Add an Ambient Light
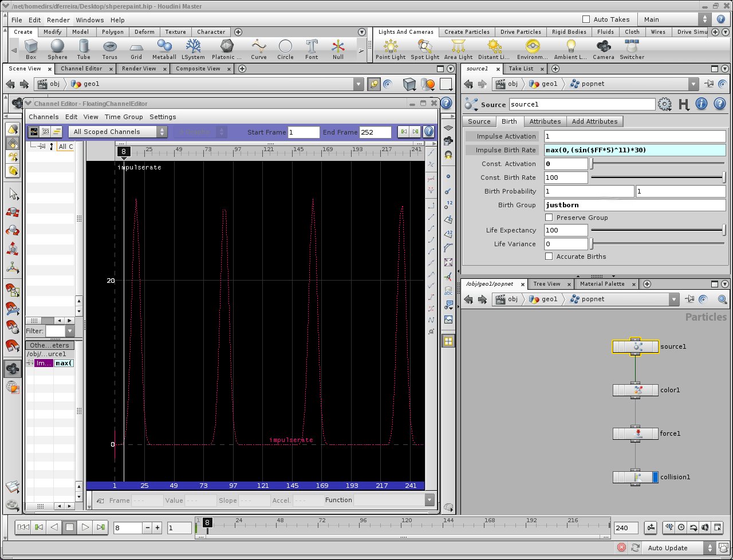This screenshot has width=733, height=560. pyautogui.click(x=570, y=49)
